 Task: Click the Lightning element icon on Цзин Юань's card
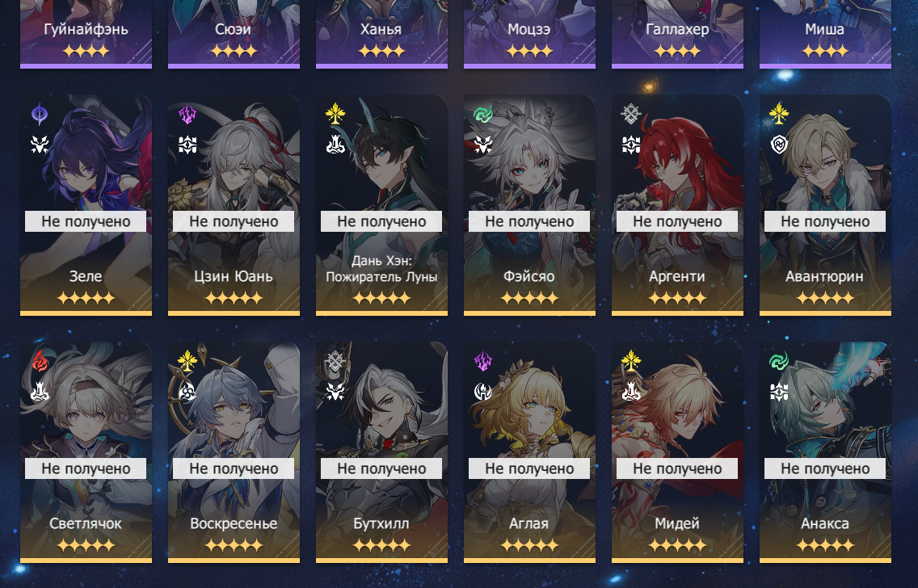click(x=187, y=114)
